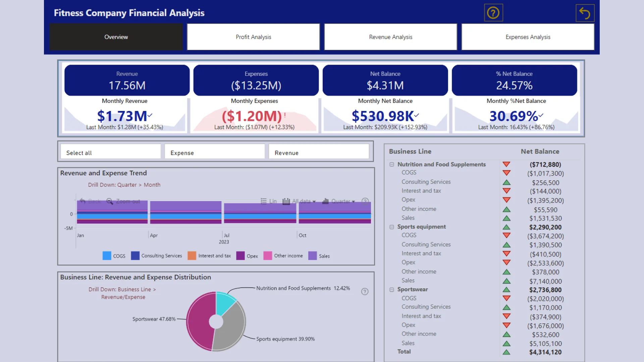Open the Quarter grouping dropdown
Image resolution: width=644 pixels, height=362 pixels.
point(338,201)
